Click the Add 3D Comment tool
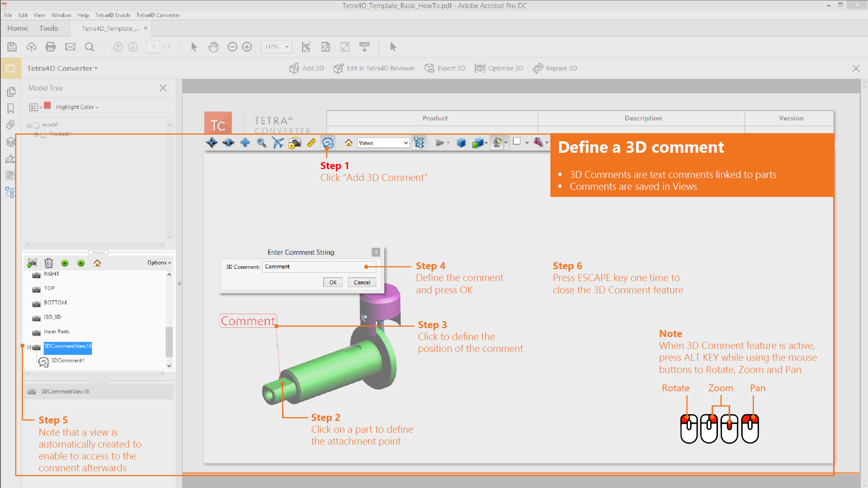868x488 pixels. (328, 143)
